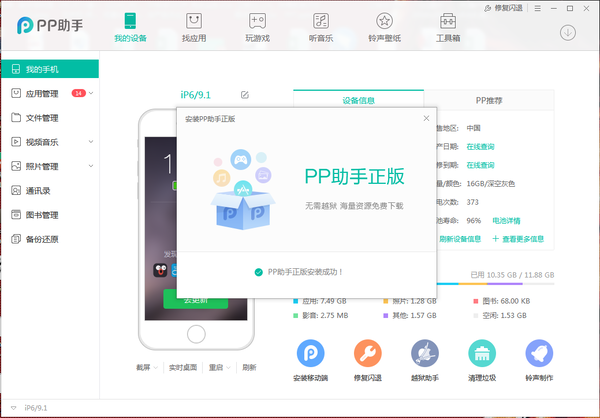Open 照片管理 in the sidebar
The image size is (600, 418).
(50, 166)
